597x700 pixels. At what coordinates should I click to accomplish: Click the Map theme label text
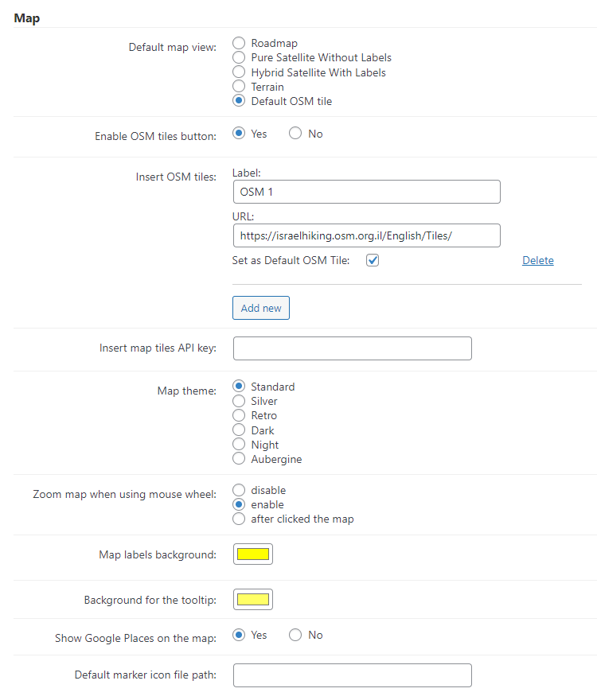coord(187,391)
